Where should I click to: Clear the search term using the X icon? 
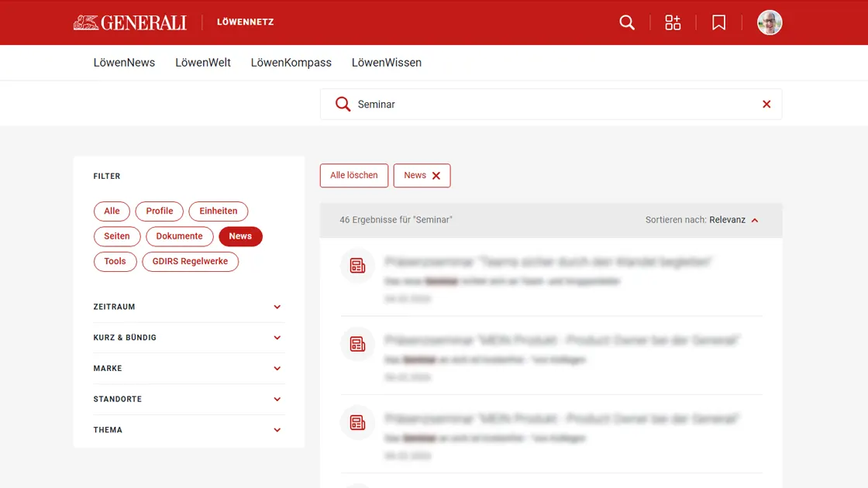(766, 103)
